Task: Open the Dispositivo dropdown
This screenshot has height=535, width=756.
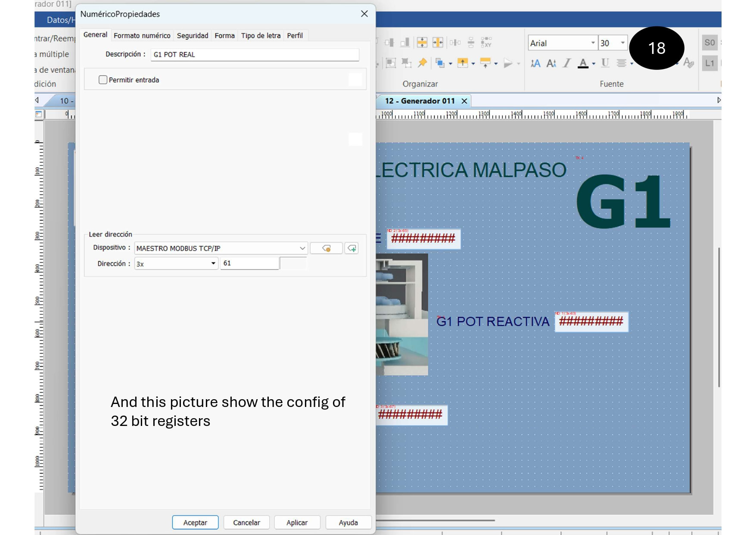Action: 302,248
